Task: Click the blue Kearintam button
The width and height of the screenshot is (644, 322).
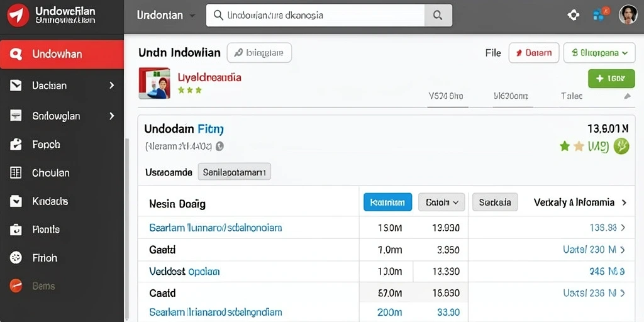Action: tap(387, 202)
